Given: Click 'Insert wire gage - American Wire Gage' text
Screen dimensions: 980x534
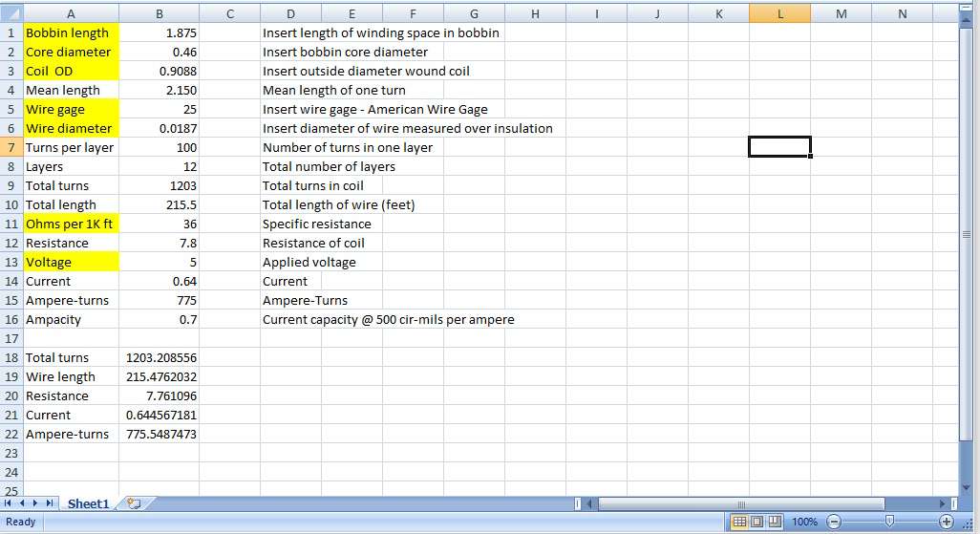Looking at the screenshot, I should click(x=375, y=110).
